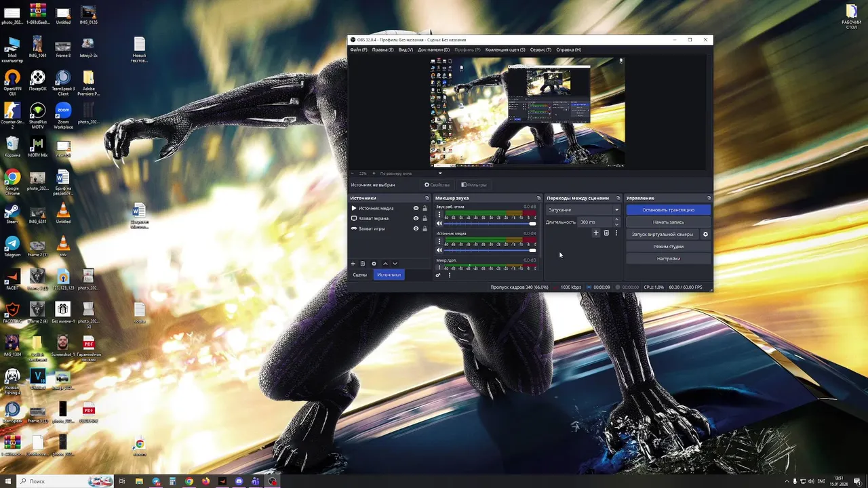Zoom in preview with plus icon
The image size is (868, 488).
point(373,174)
